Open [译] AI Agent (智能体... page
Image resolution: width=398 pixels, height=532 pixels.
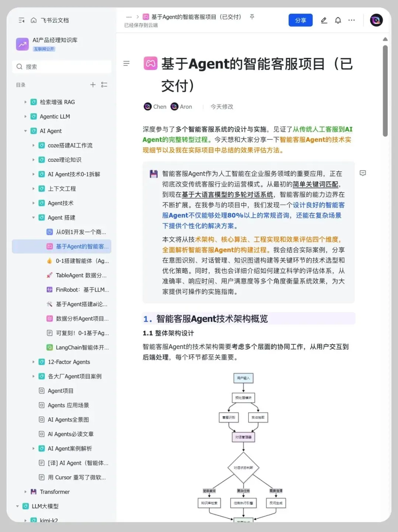tap(62, 463)
